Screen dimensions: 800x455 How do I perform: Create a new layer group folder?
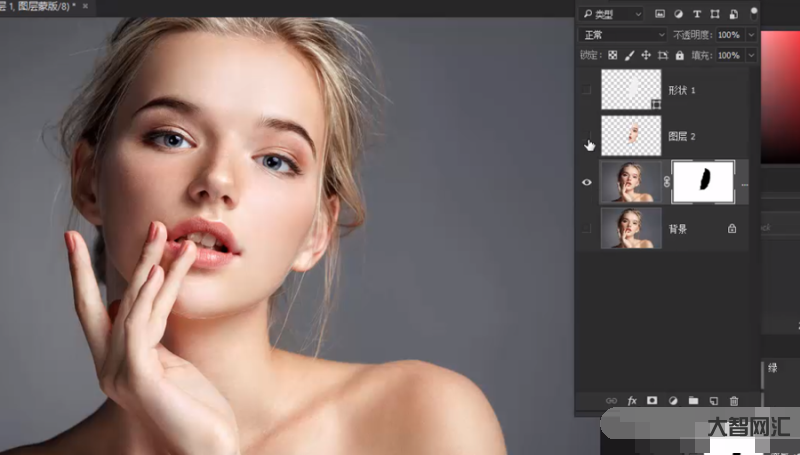click(x=693, y=401)
